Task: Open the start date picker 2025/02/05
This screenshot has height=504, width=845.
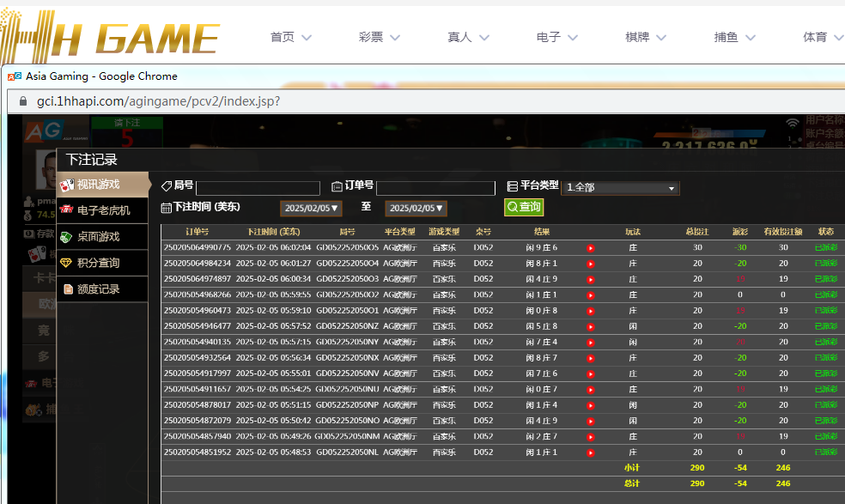Action: coord(311,208)
